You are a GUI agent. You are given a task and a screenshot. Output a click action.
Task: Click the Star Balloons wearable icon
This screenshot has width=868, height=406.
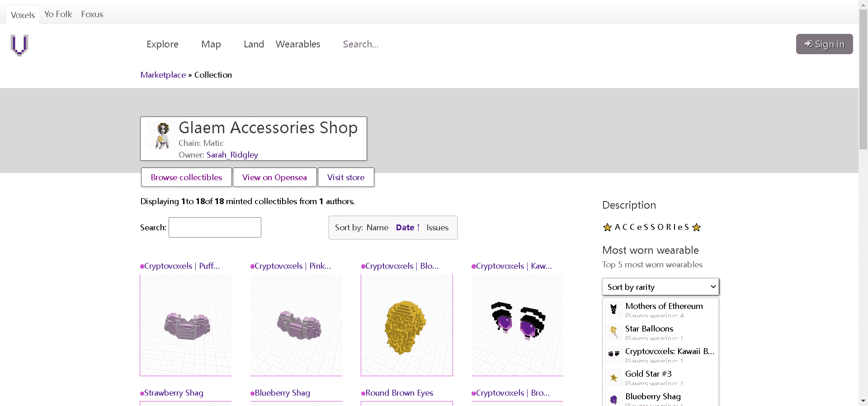[x=613, y=332]
